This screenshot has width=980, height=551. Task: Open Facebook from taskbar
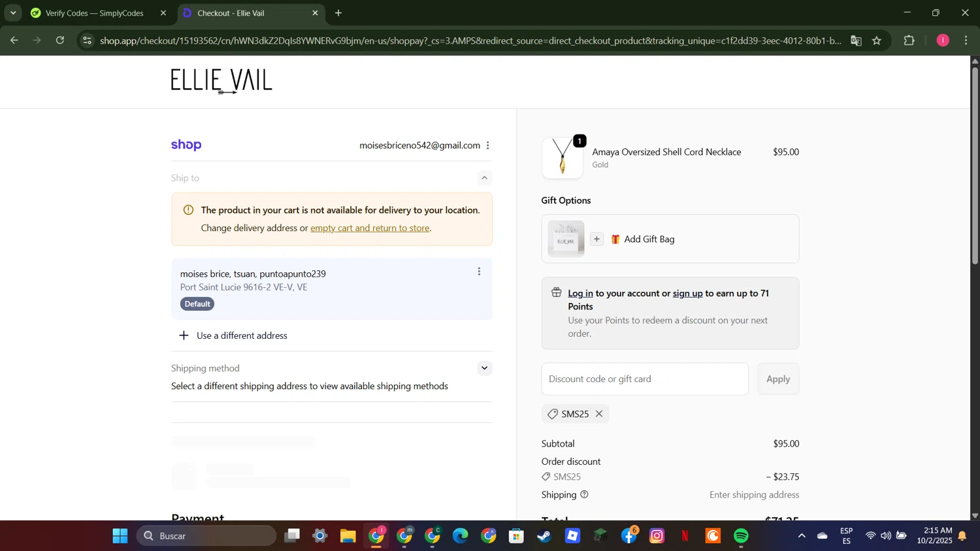pos(629,536)
